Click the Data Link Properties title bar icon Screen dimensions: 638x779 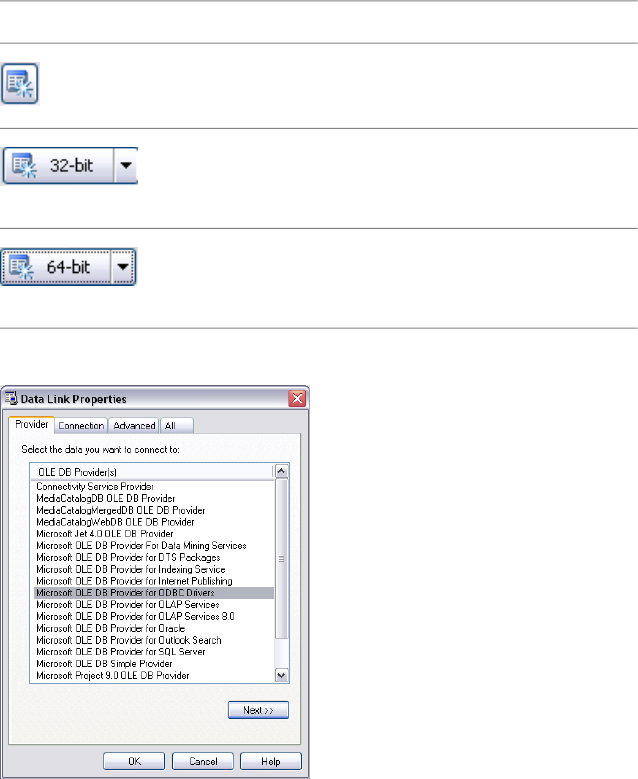tap(11, 398)
